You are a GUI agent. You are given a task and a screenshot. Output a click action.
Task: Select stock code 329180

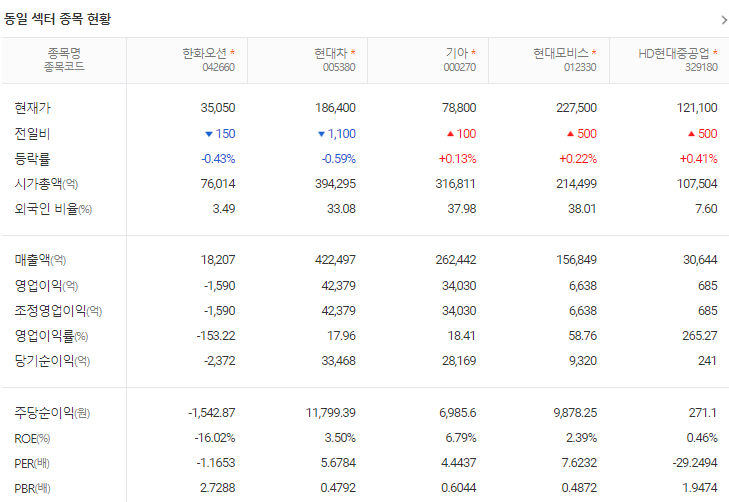pos(701,67)
